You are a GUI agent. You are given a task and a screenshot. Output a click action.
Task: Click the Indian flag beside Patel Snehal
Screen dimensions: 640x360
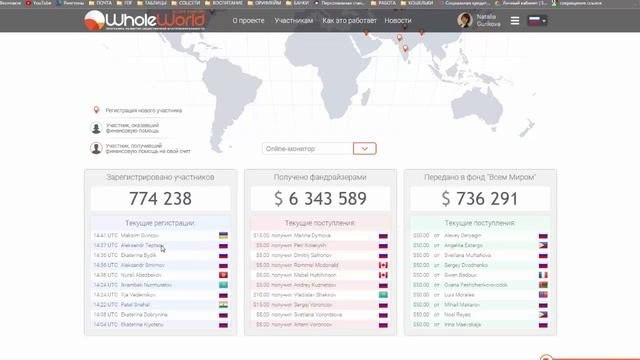click(223, 305)
